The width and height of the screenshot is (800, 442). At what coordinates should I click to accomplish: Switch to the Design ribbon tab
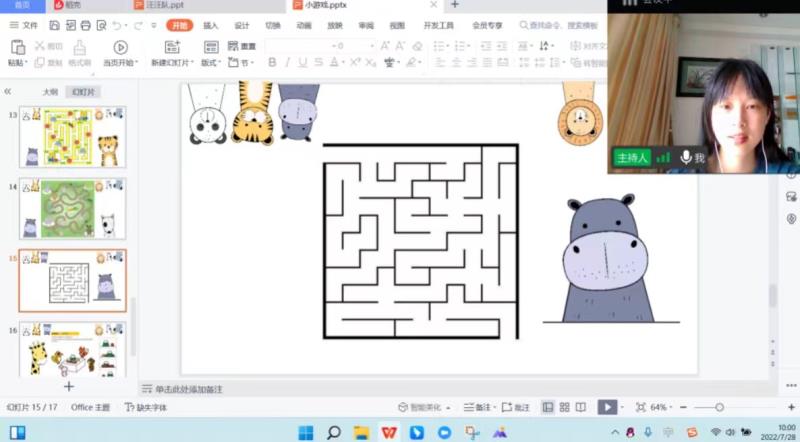pyautogui.click(x=242, y=26)
